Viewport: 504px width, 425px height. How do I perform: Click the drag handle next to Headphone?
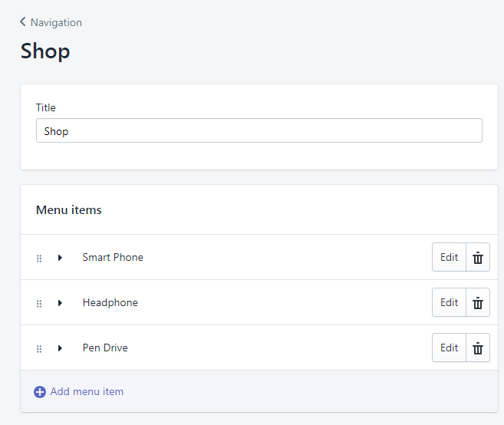[39, 304]
